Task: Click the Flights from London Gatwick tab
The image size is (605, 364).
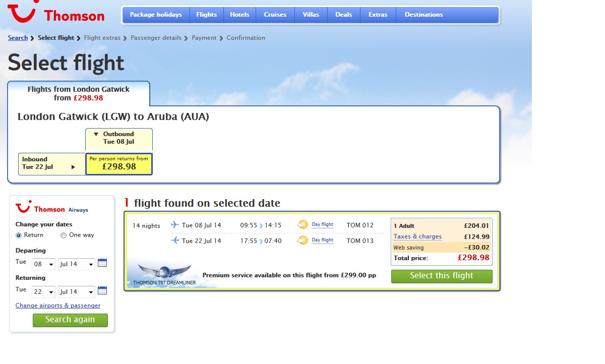Action: click(79, 93)
